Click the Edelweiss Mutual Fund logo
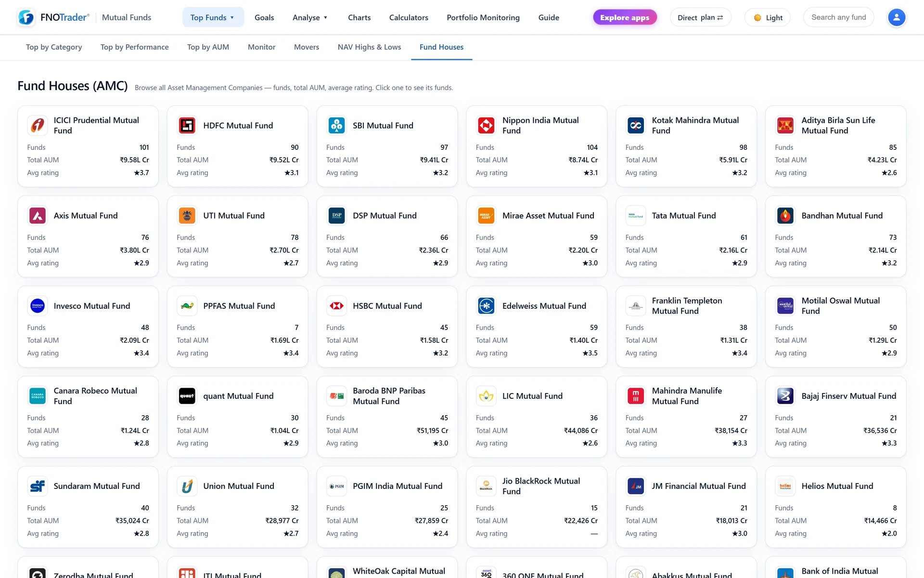924x578 pixels. coord(486,305)
